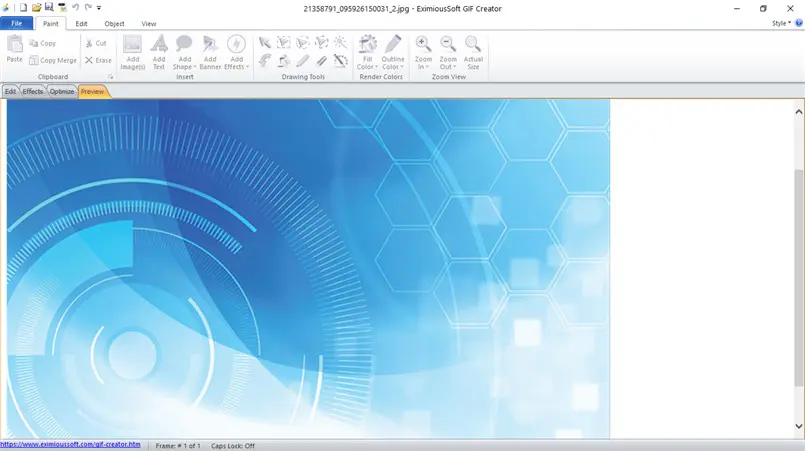Click Copy Merge in Clipboard group
This screenshot has height=451, width=805.
tap(53, 60)
